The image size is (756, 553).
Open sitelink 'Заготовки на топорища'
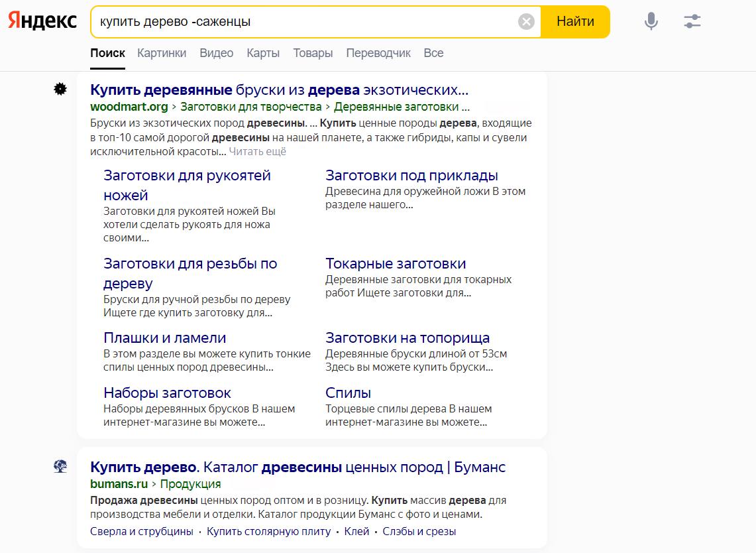point(407,338)
